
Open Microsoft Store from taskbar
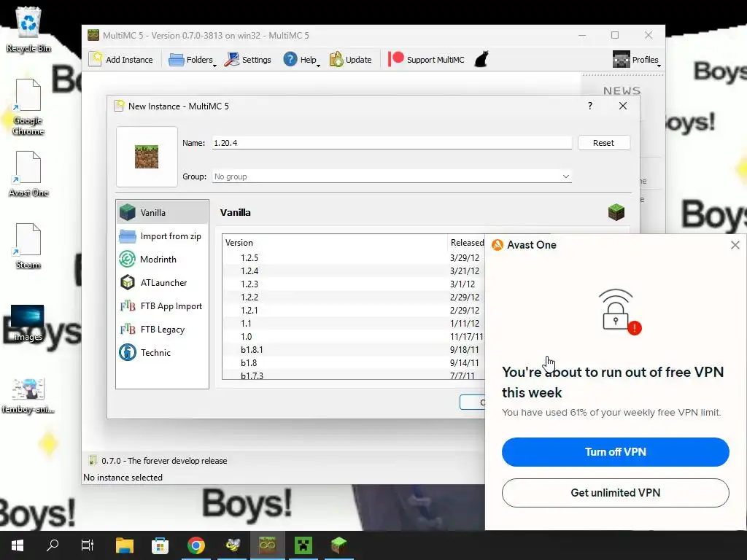(x=160, y=545)
